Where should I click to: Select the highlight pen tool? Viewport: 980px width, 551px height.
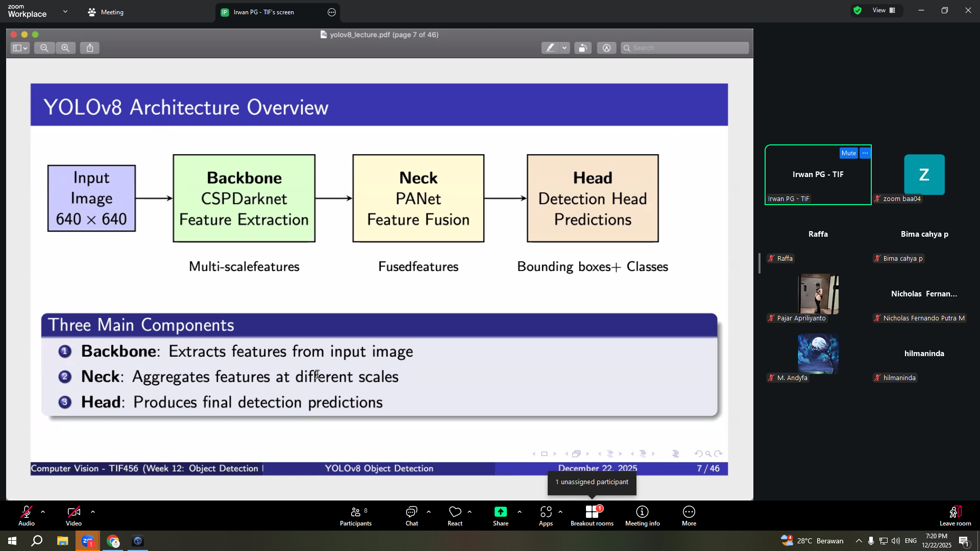tap(550, 48)
